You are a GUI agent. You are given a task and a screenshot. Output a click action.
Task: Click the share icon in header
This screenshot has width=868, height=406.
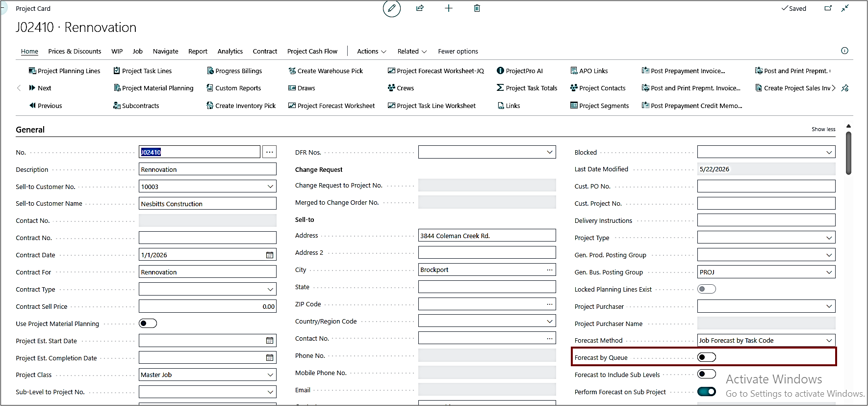click(x=420, y=8)
